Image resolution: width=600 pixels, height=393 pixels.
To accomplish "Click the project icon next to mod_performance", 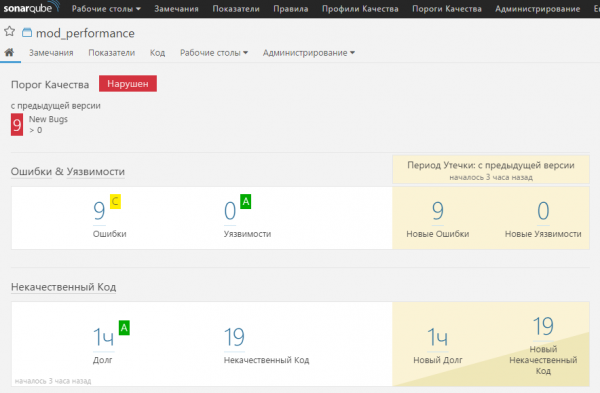I will (27, 33).
